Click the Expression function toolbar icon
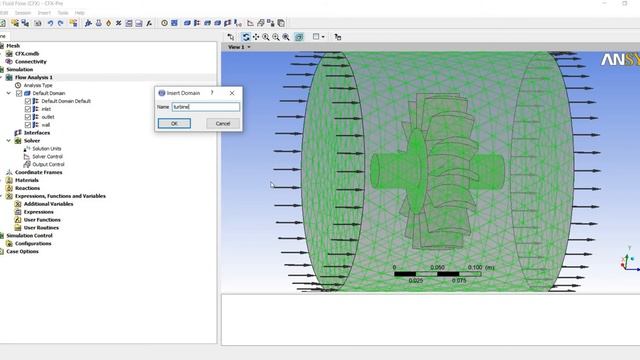Viewport: 640px width, 360px height. [149, 23]
